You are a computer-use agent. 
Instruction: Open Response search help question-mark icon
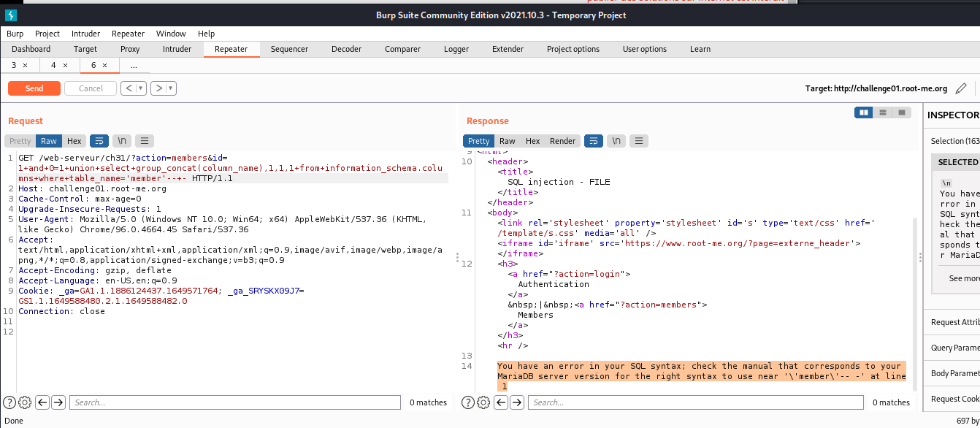468,402
